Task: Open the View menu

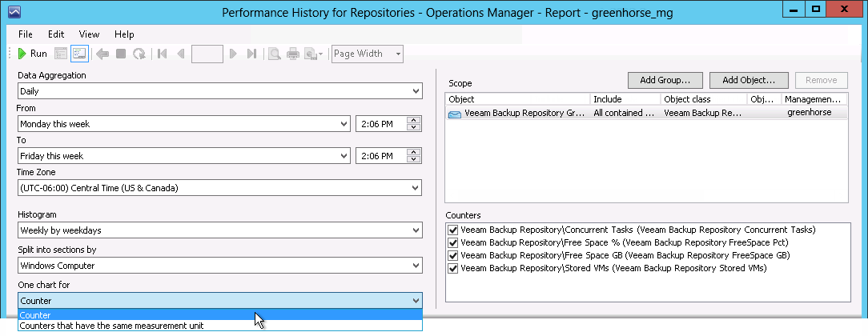Action: point(89,34)
